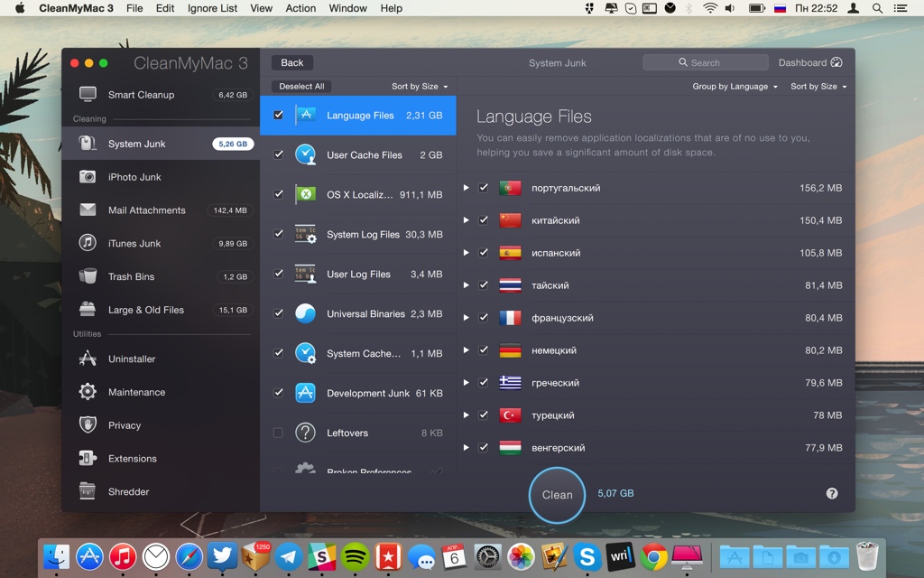Open iTunes Junk music note icon
Image resolution: width=924 pixels, height=578 pixels.
[88, 242]
